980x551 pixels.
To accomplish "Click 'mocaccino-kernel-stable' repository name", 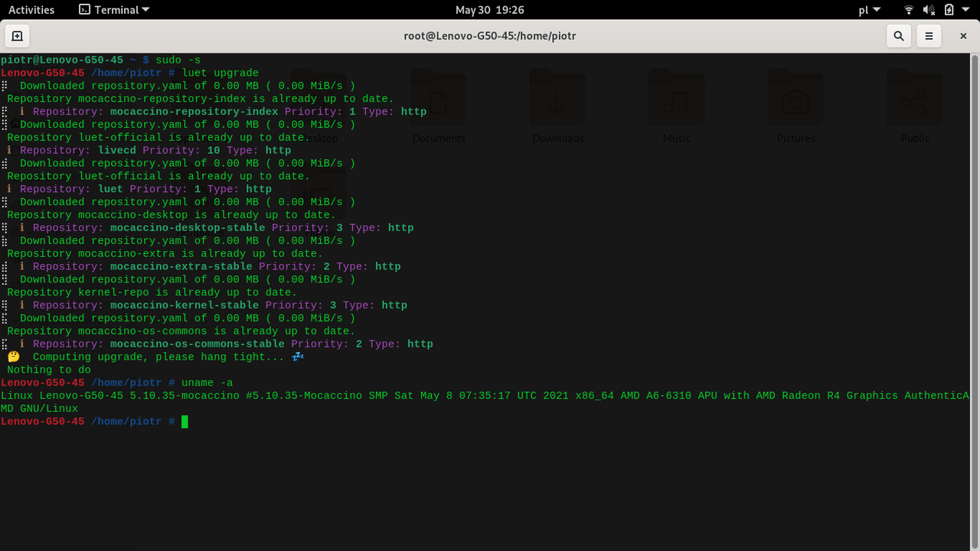I will tap(185, 305).
